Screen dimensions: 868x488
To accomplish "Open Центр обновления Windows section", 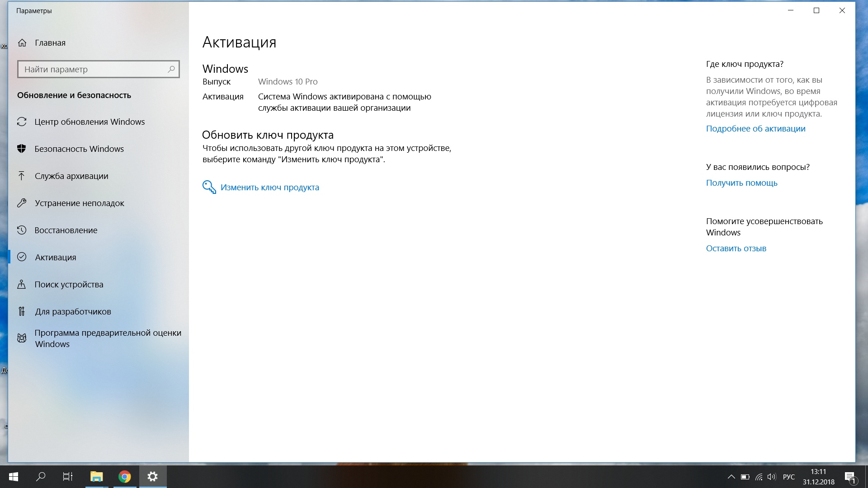I will (90, 122).
